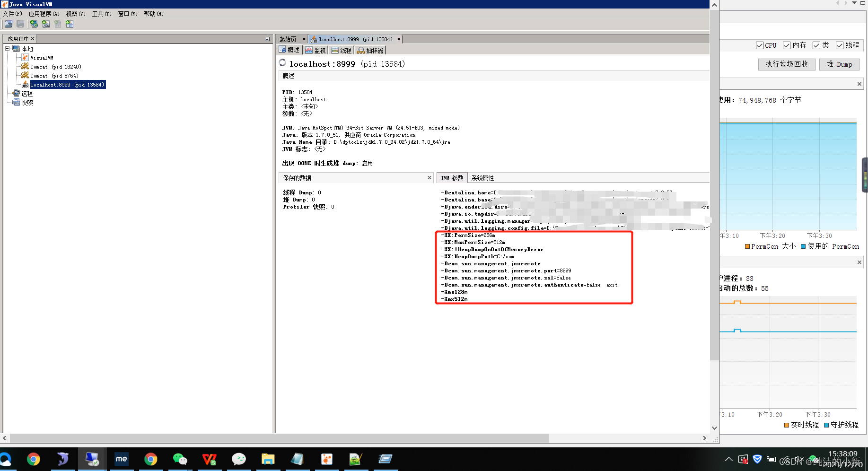Click the 堆 Dump button
The image size is (868, 471).
point(839,64)
